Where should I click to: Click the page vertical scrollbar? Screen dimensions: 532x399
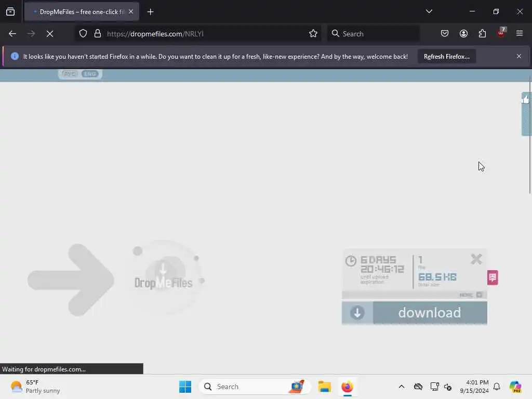point(529,135)
